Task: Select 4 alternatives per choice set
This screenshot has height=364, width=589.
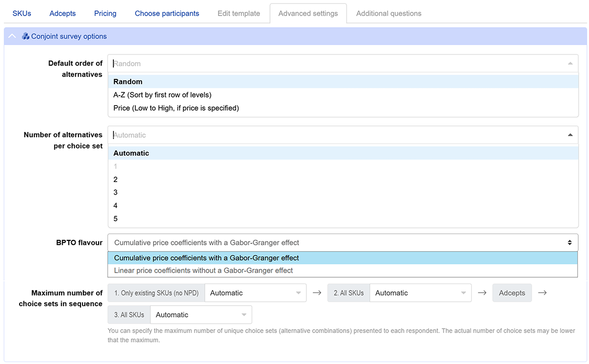Action: pyautogui.click(x=343, y=206)
